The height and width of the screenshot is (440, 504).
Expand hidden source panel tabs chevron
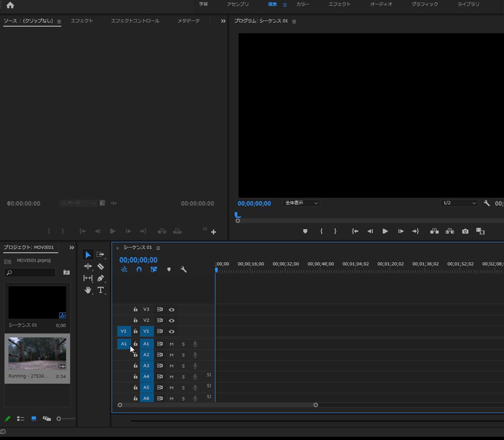point(223,21)
